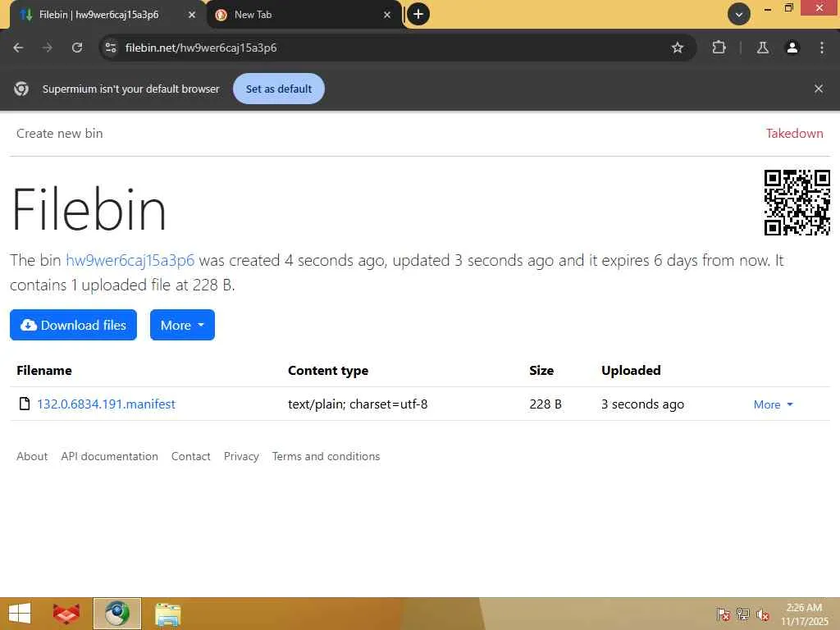Screen dimensions: 840x630
Task: Click the Uploaded column header
Action: pos(631,370)
